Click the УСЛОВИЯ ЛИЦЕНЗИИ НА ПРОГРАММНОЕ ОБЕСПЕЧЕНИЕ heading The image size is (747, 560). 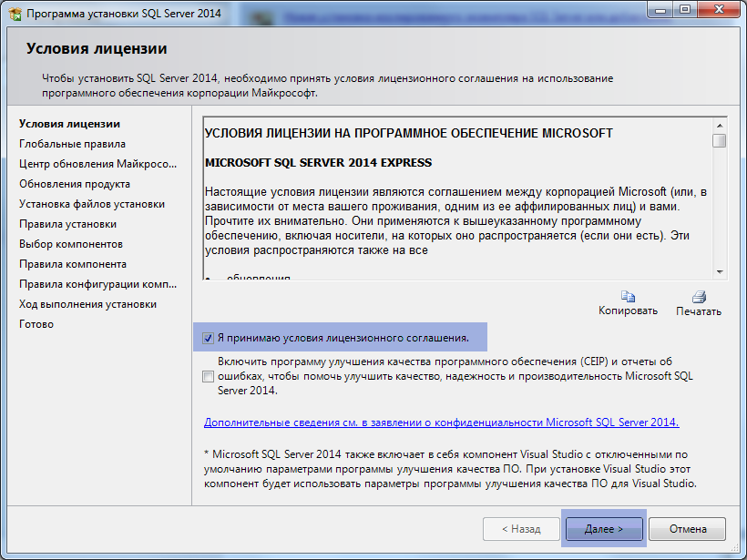pyautogui.click(x=409, y=133)
